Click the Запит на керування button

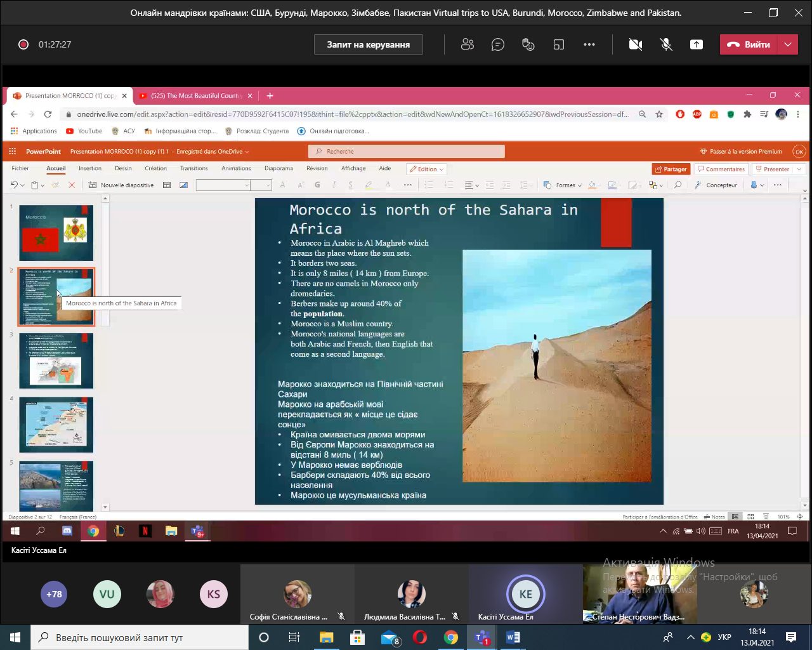[x=368, y=44]
